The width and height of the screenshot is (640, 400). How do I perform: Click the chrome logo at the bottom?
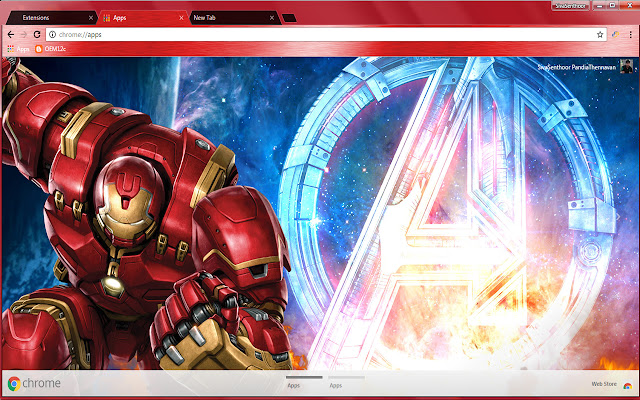click(x=34, y=383)
